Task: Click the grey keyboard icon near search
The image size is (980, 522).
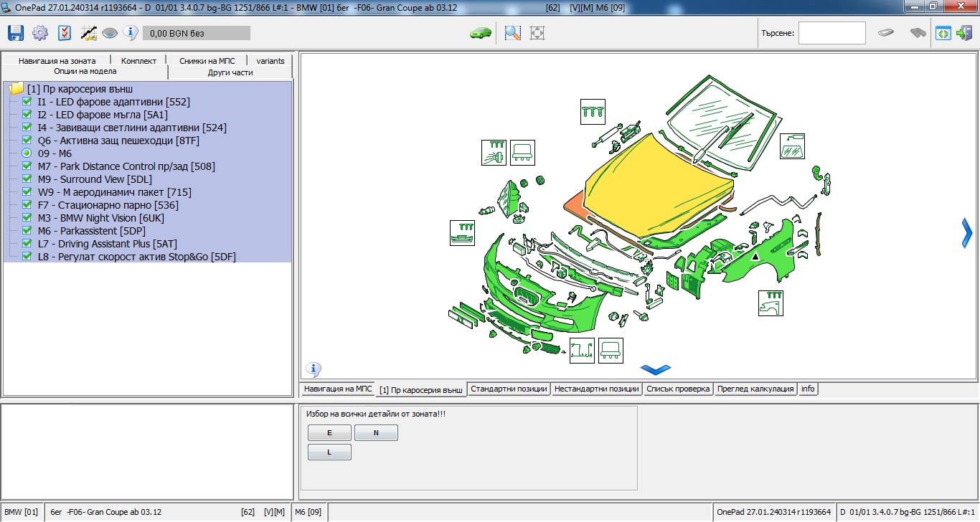Action: coord(886,33)
